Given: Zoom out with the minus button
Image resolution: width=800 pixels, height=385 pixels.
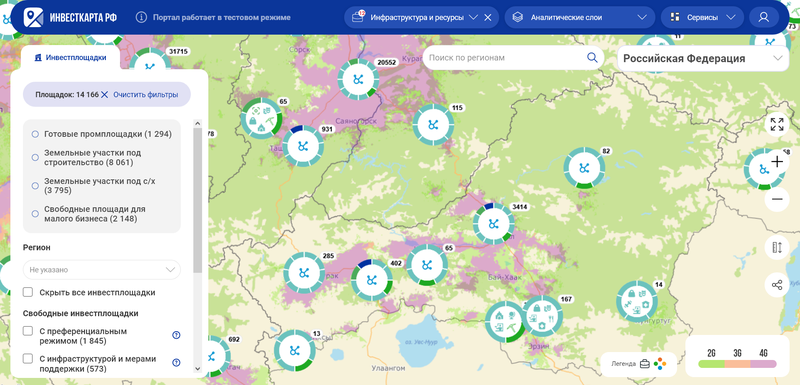Looking at the screenshot, I should tap(777, 199).
